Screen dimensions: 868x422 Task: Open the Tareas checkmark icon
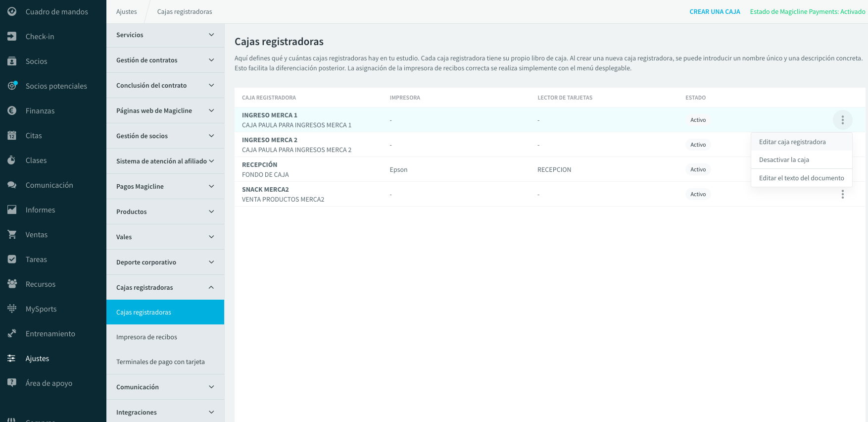[12, 259]
